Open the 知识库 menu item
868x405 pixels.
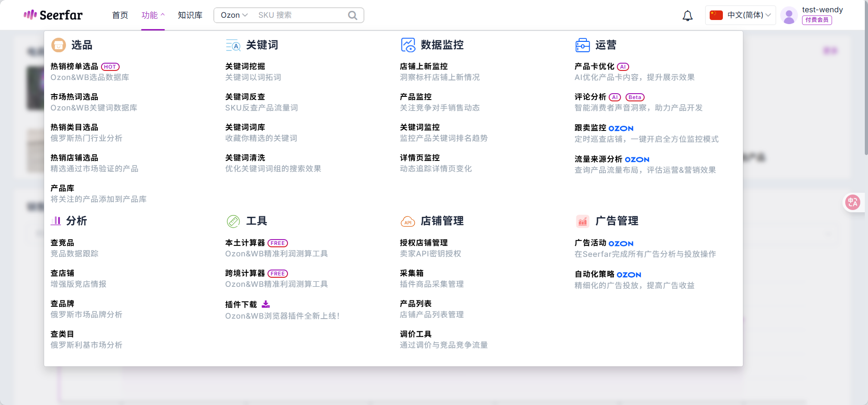[190, 15]
